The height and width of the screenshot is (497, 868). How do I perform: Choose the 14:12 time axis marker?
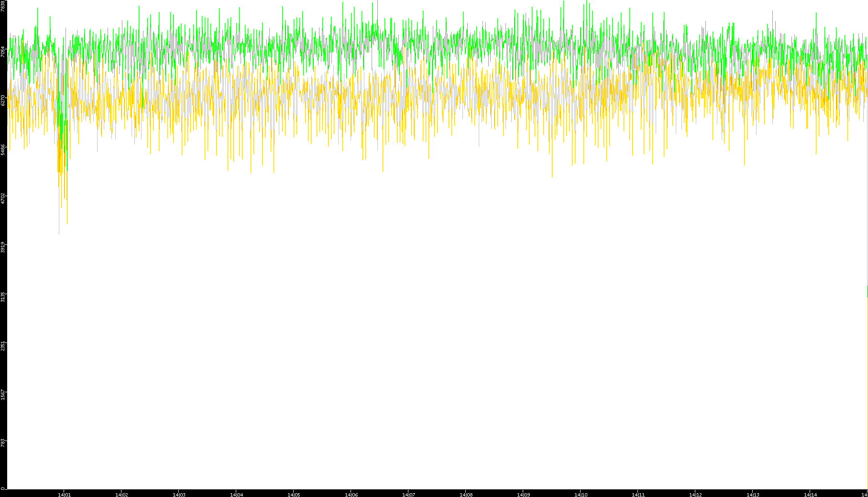pyautogui.click(x=695, y=495)
